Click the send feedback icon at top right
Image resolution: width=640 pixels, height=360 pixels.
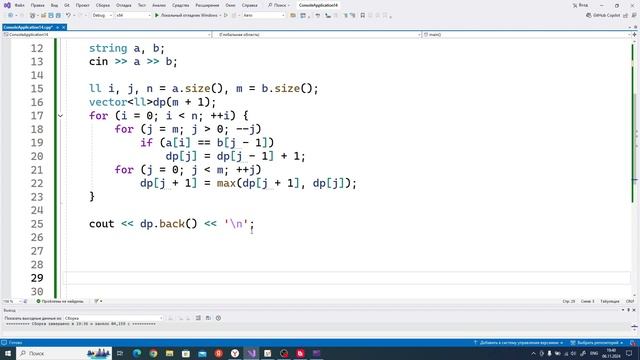click(634, 15)
